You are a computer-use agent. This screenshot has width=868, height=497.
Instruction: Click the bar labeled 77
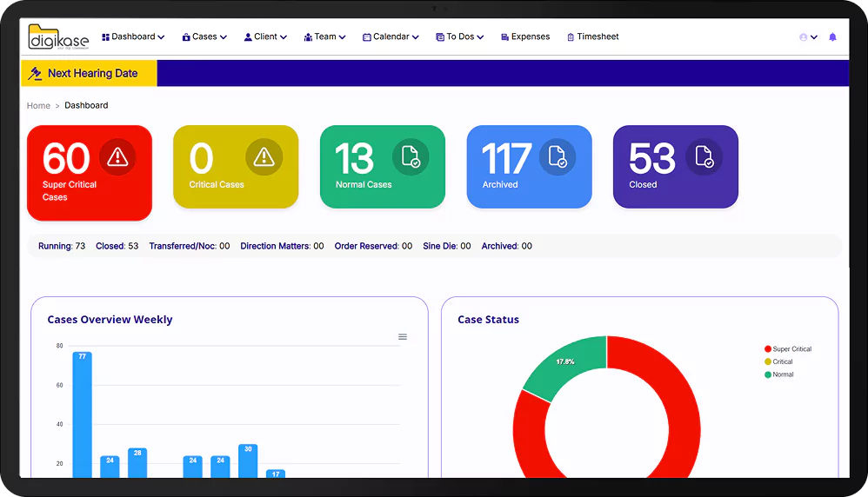tap(82, 414)
